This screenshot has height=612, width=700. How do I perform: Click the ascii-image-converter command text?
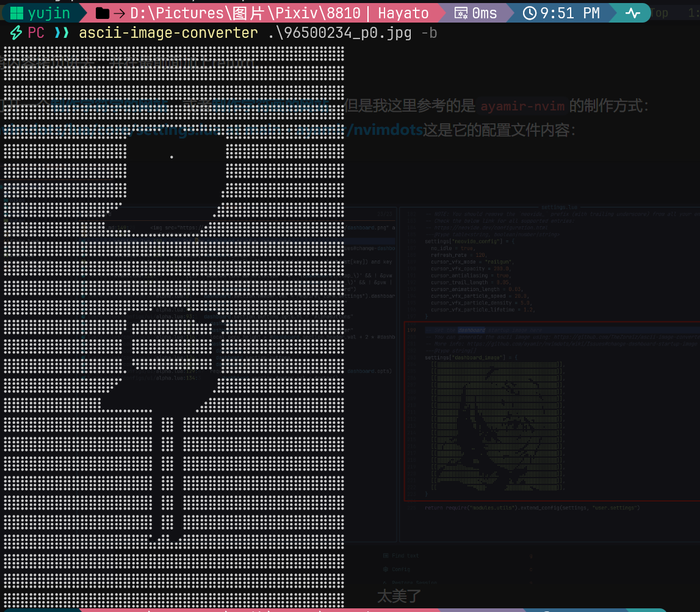click(168, 33)
